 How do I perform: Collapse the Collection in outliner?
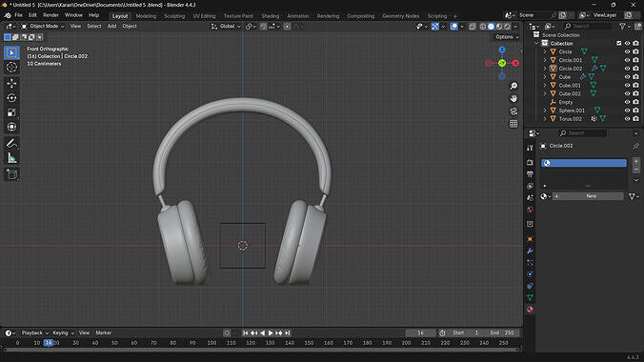[x=536, y=43]
